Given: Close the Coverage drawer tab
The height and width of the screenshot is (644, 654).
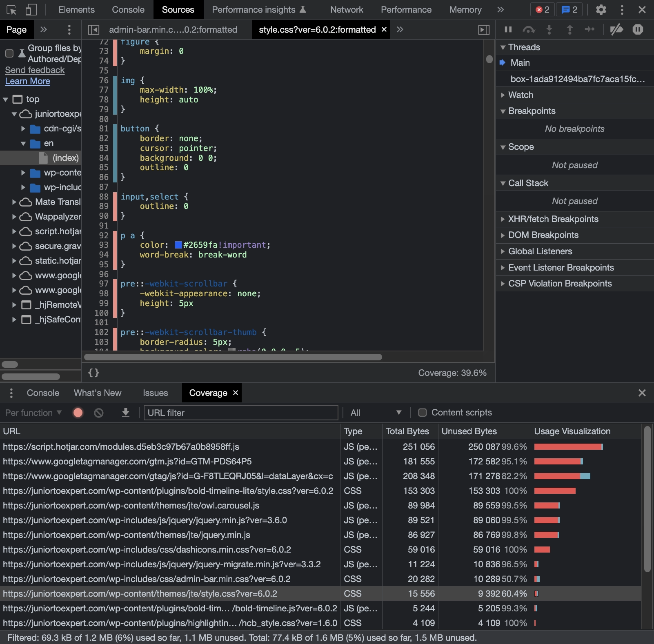Looking at the screenshot, I should (x=235, y=393).
